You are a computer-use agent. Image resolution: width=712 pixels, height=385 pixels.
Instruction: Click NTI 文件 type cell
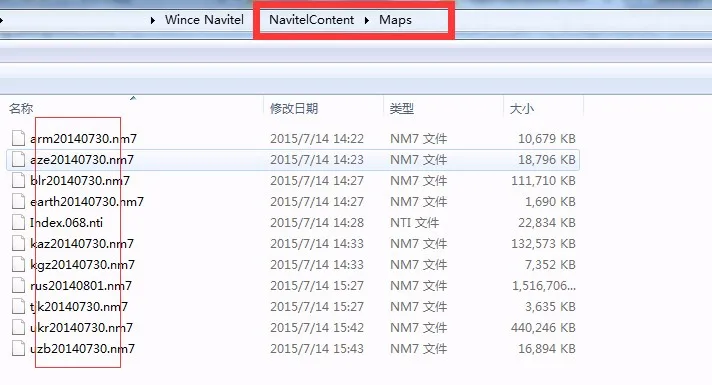[415, 222]
